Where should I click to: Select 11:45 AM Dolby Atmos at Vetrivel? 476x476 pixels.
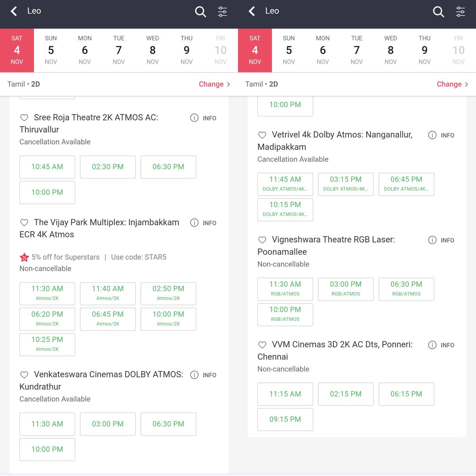click(285, 184)
